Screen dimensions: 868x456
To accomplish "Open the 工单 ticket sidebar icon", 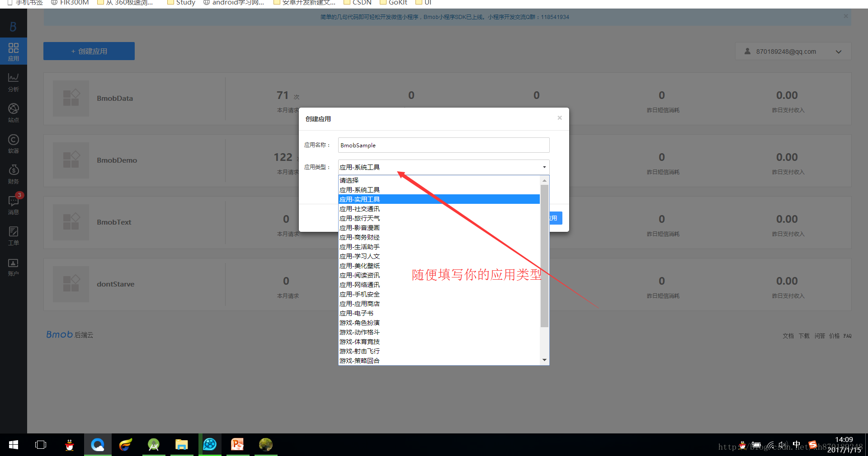I will tap(14, 236).
